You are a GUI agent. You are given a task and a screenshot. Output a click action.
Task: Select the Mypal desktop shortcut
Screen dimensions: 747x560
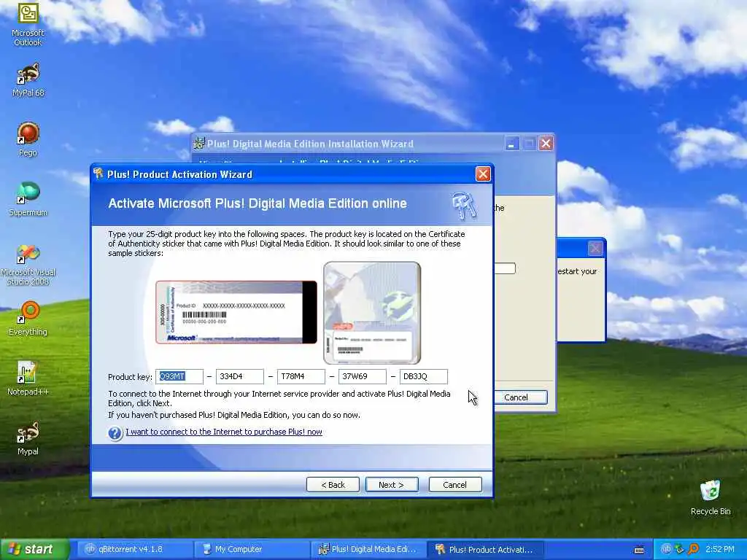click(x=28, y=438)
